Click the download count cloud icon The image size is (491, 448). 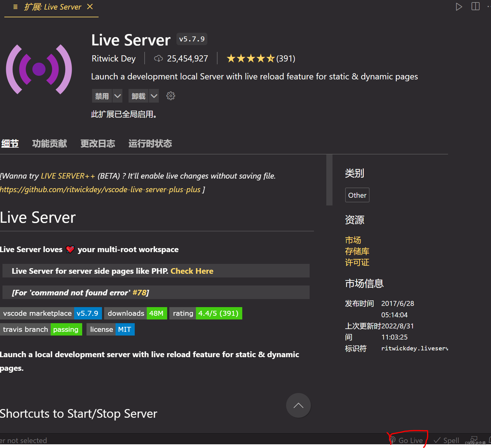pyautogui.click(x=158, y=58)
